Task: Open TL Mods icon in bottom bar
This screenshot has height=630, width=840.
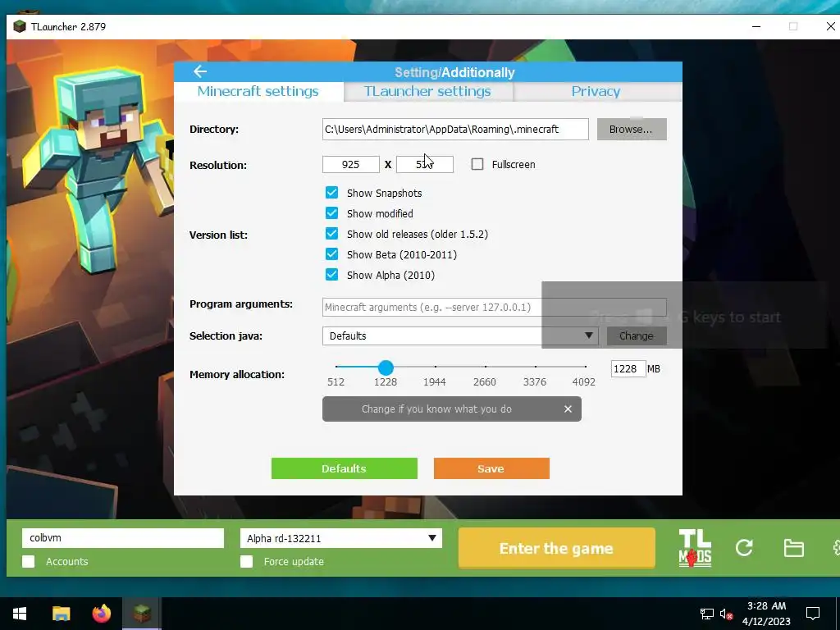Action: [x=695, y=548]
